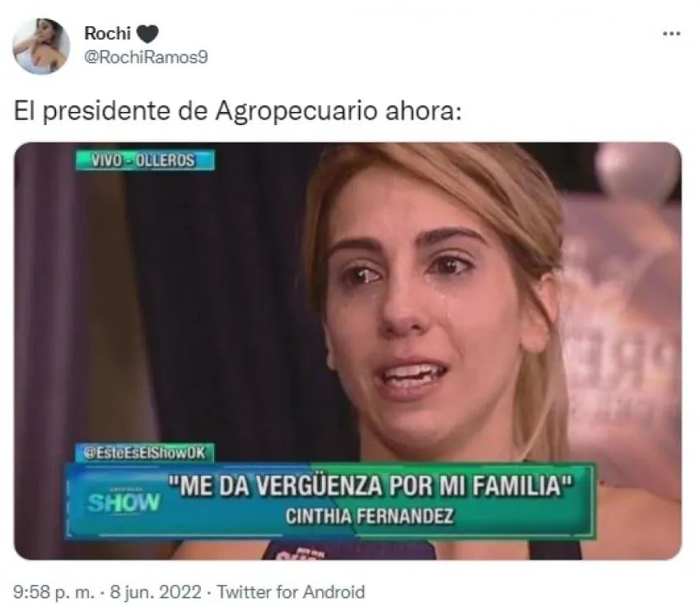The height and width of the screenshot is (605, 700).
Task: Click the 8 jun. 2022 date
Action: 156,592
